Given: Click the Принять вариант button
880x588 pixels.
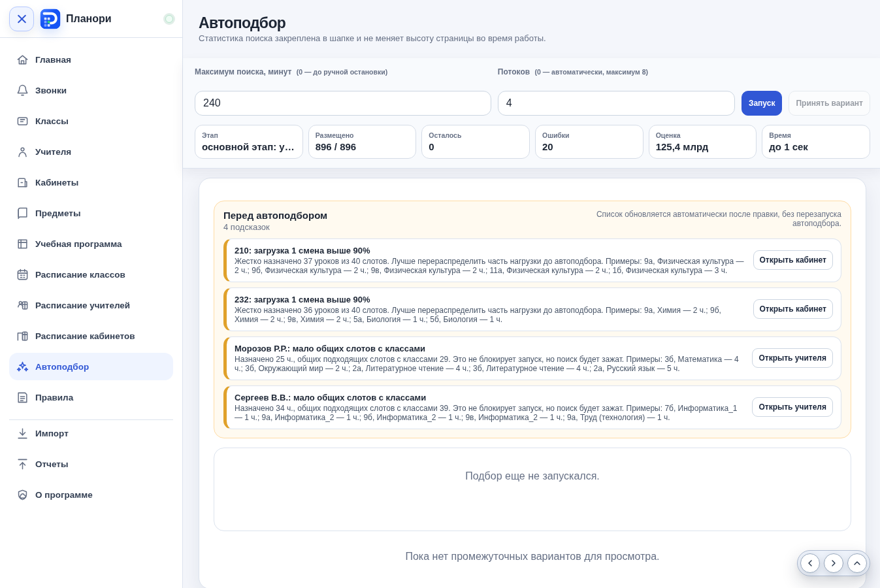Looking at the screenshot, I should 829,103.
